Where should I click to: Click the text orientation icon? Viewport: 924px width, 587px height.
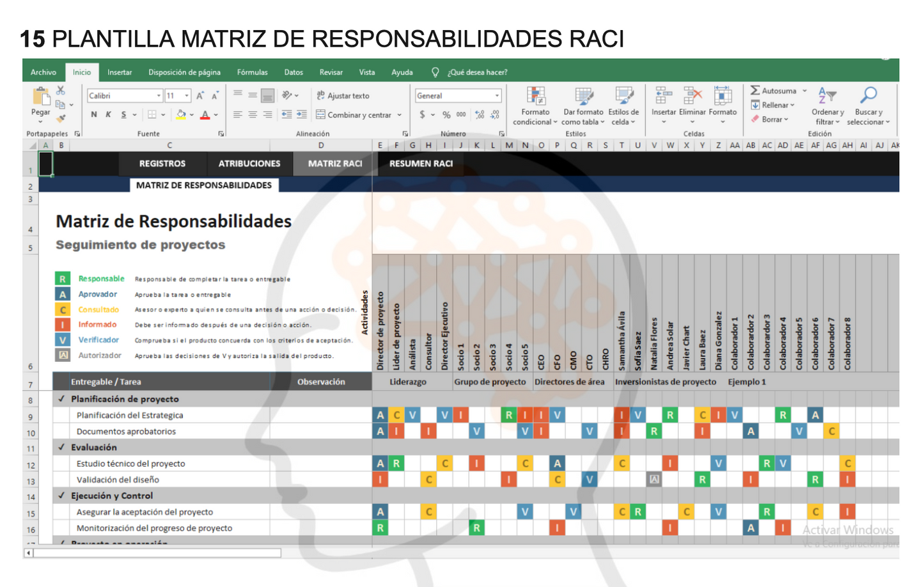(x=287, y=95)
